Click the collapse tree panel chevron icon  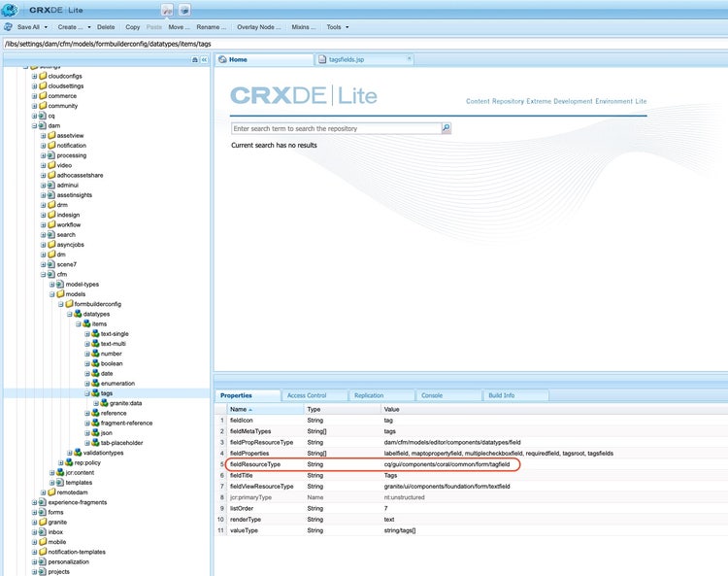204,60
